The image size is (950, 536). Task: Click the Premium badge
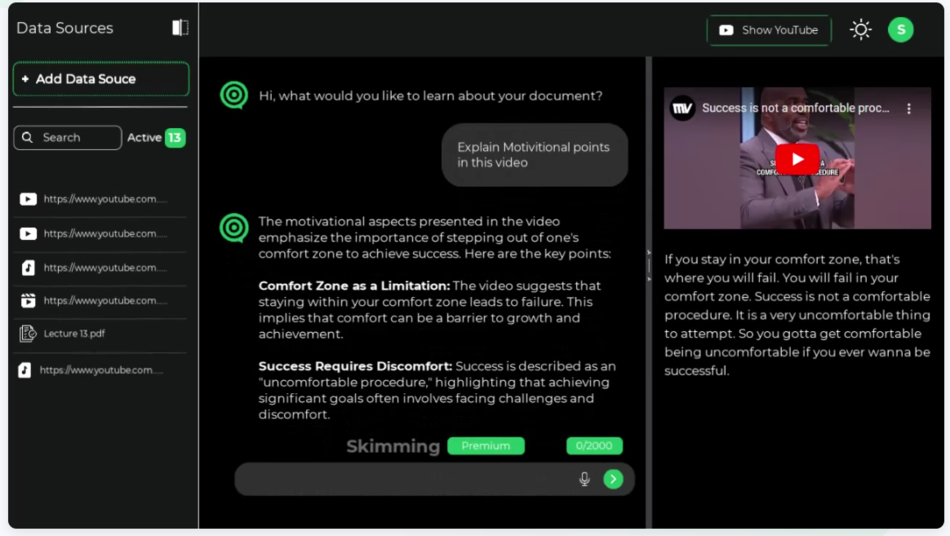point(485,446)
